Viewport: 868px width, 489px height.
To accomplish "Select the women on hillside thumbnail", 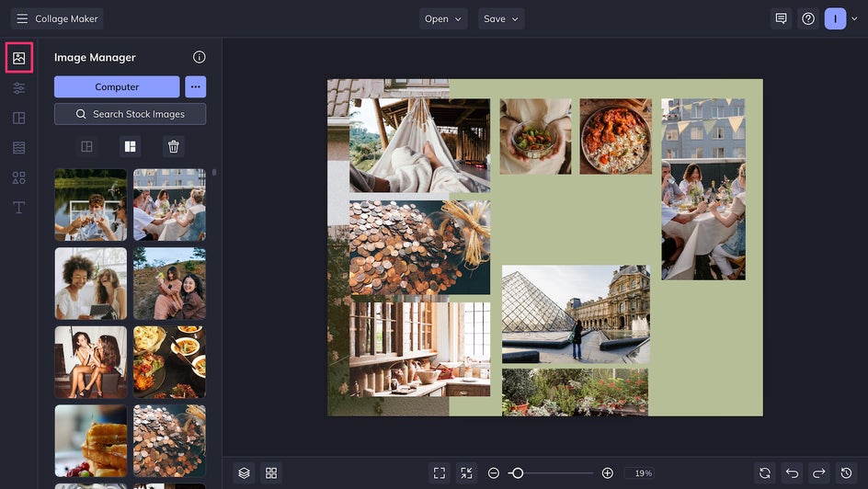I will (x=169, y=283).
